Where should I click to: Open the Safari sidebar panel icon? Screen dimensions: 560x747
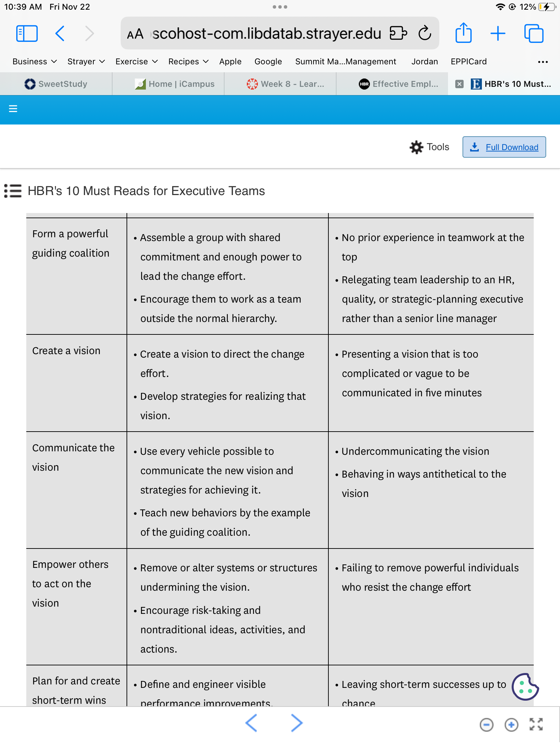coord(27,34)
